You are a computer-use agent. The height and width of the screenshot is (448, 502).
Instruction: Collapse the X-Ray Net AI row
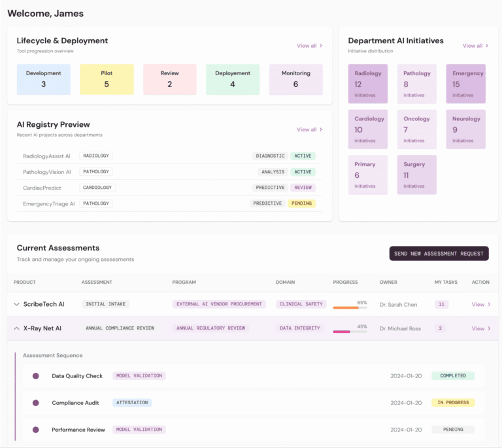[16, 328]
